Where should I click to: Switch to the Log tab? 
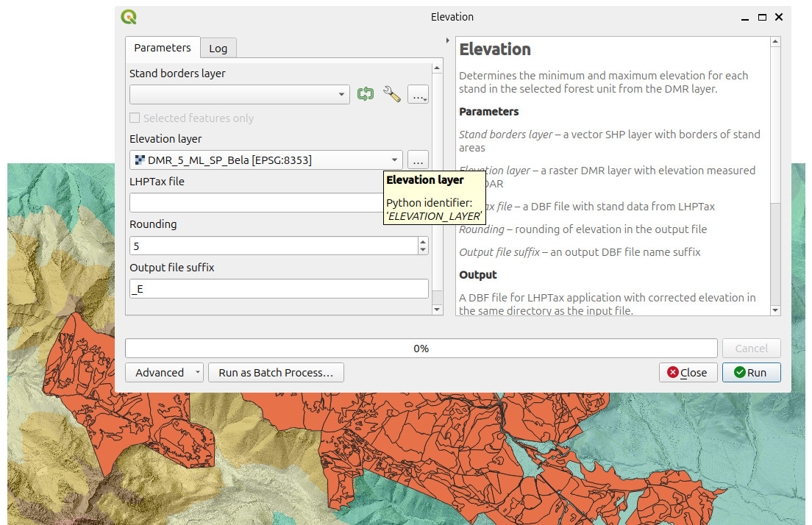click(218, 49)
